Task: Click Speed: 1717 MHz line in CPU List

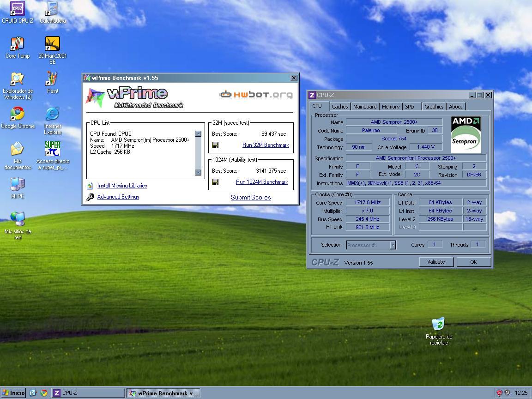Action: tap(112, 146)
